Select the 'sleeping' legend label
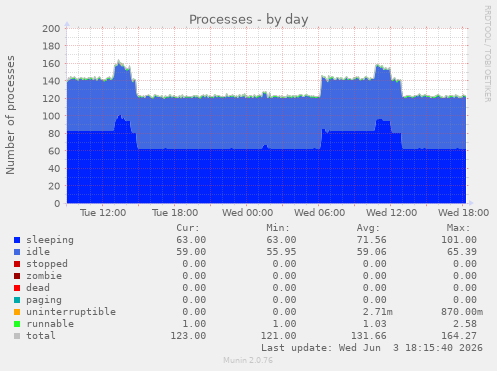497x371 pixels. coord(50,240)
